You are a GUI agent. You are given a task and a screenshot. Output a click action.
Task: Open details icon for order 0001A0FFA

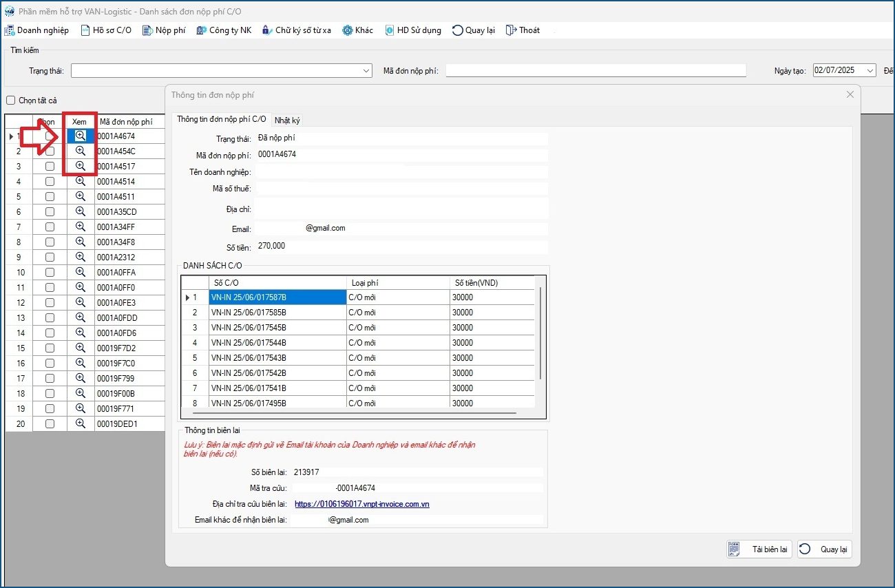tap(81, 272)
